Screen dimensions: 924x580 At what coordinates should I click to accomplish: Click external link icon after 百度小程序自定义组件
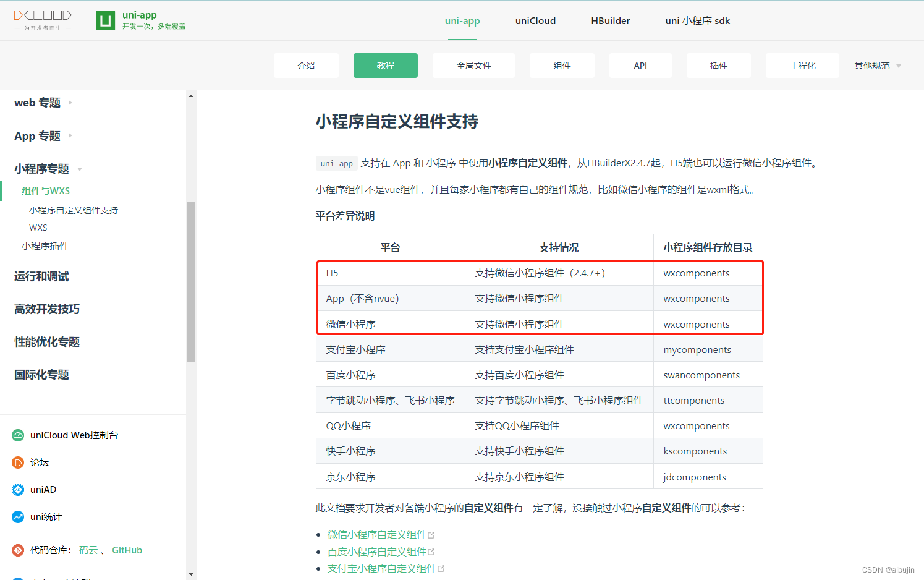pyautogui.click(x=431, y=552)
